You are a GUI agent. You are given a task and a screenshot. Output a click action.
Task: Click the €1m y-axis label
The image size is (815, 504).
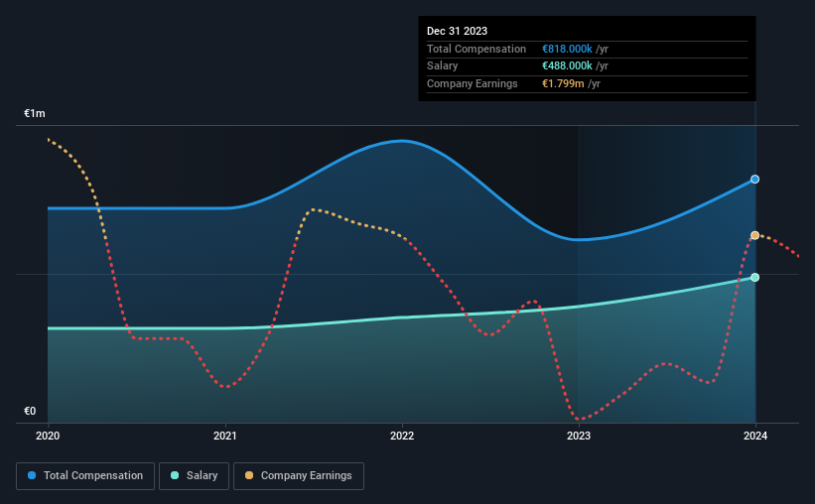pos(35,113)
